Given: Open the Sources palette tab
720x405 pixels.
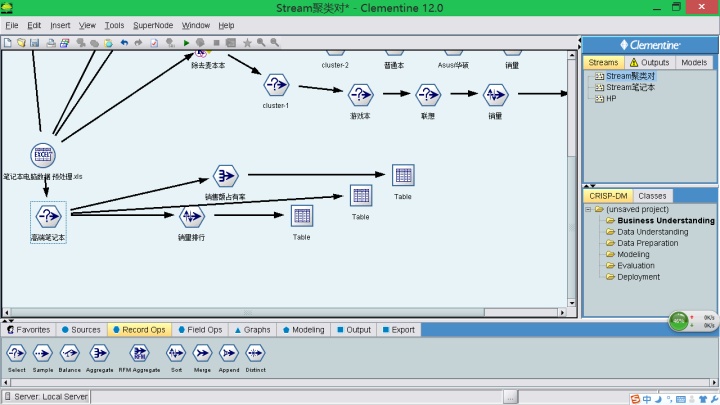Looking at the screenshot, I should coord(81,330).
